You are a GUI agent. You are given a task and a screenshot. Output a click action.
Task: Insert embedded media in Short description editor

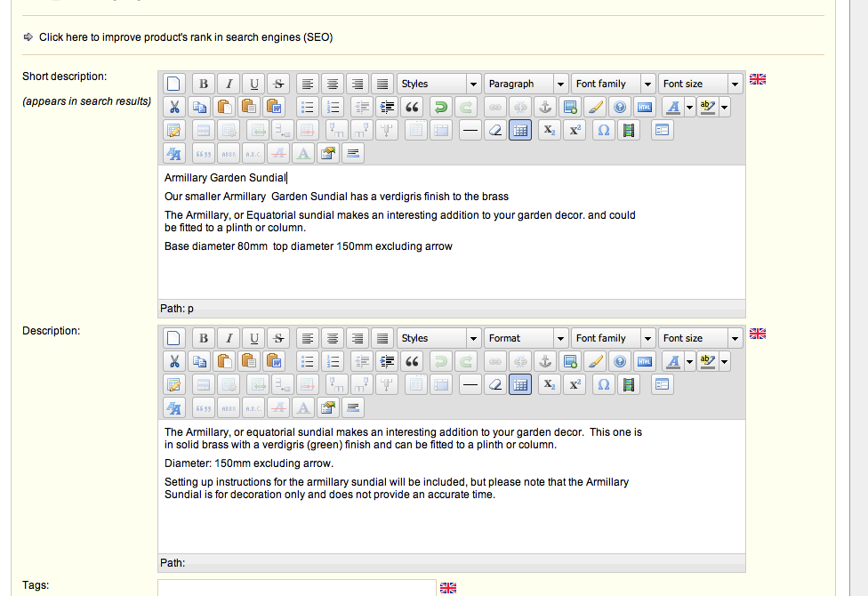click(628, 130)
